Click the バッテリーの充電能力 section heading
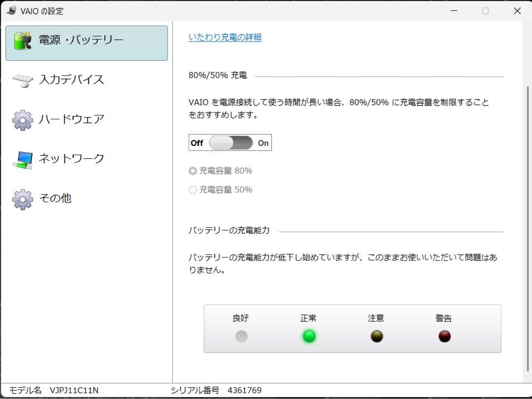The height and width of the screenshot is (399, 532). (229, 230)
